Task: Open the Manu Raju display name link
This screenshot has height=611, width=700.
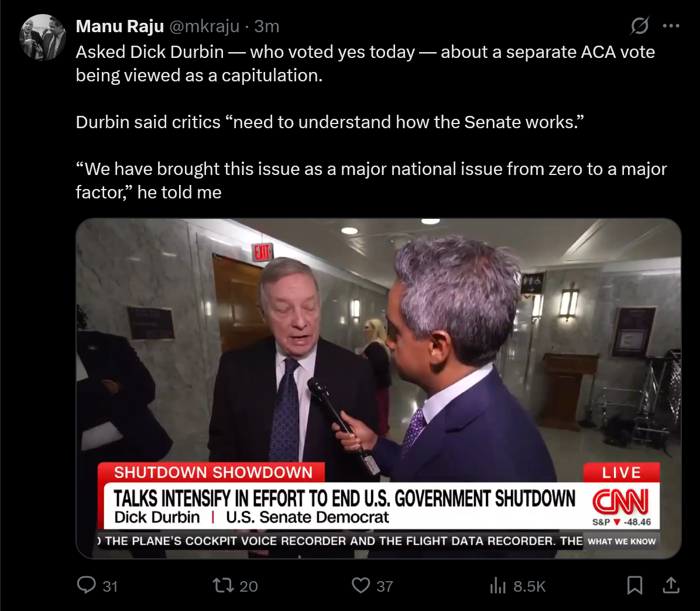Action: [119, 26]
